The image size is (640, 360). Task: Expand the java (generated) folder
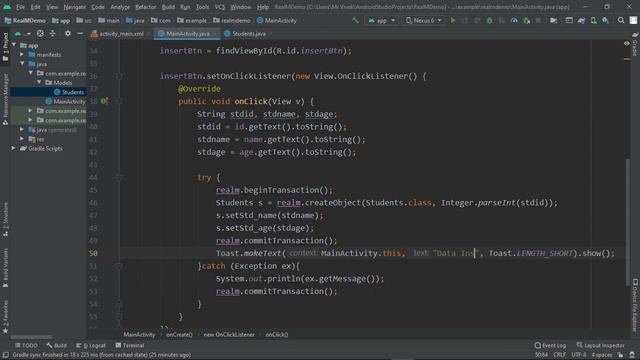(x=22, y=129)
